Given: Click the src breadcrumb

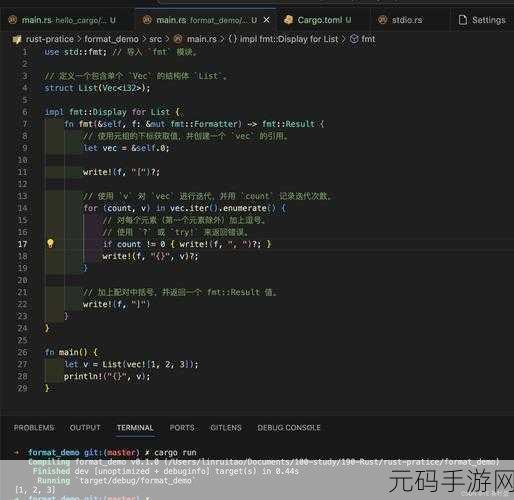Looking at the screenshot, I should coord(155,39).
